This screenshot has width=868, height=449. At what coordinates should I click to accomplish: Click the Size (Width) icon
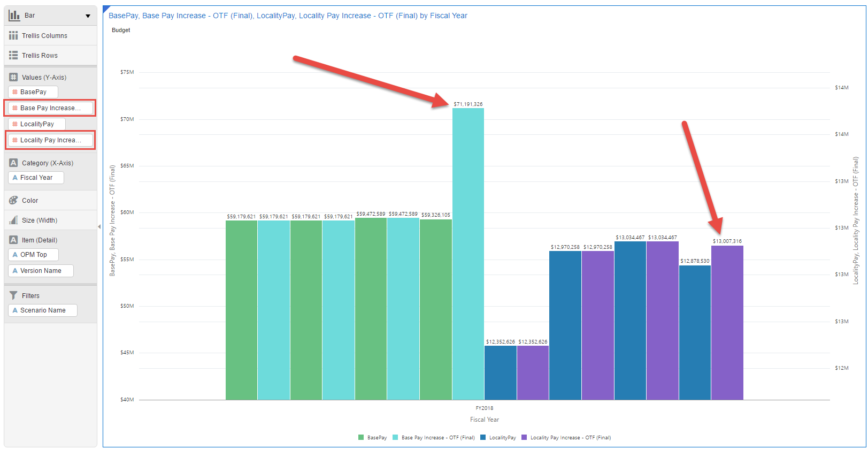pos(13,220)
